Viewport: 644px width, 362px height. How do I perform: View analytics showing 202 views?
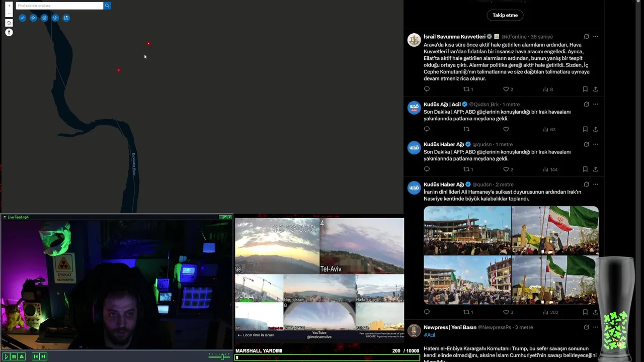tap(550, 312)
